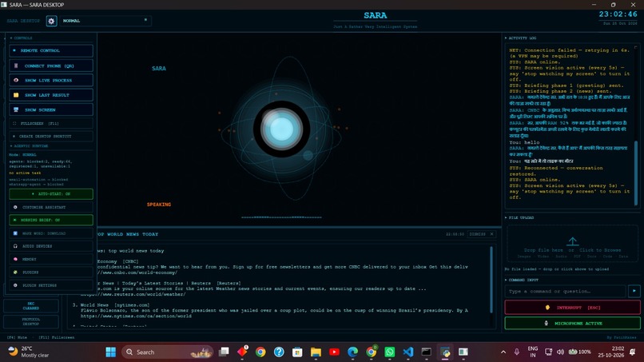644x362 pixels.
Task: Connect phone via QR code
Action: pos(51,66)
